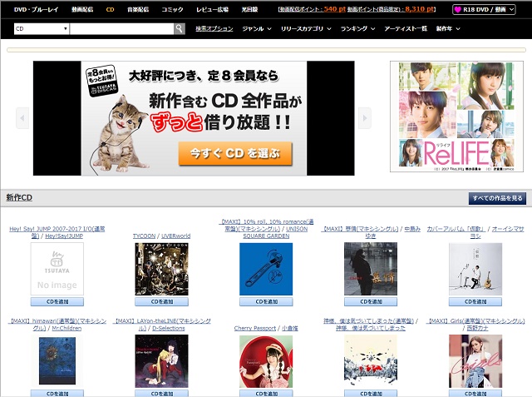Open the アーティスト一覧 link
The width and height of the screenshot is (532, 397).
tap(406, 29)
